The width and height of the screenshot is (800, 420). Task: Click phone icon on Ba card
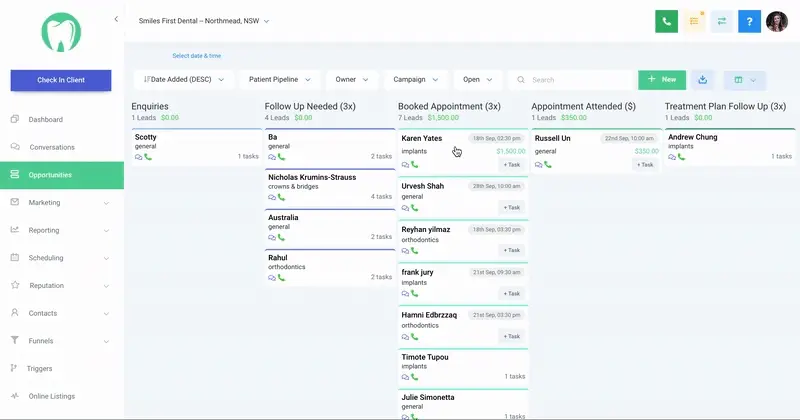[281, 157]
